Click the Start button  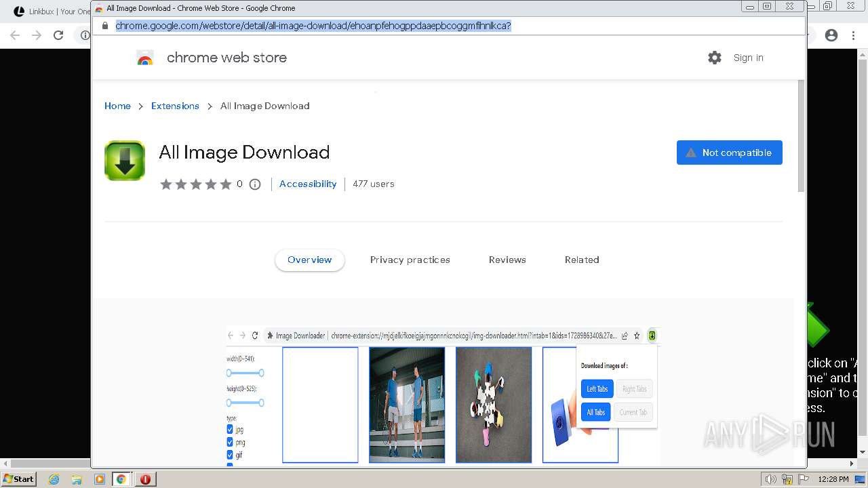[x=18, y=479]
